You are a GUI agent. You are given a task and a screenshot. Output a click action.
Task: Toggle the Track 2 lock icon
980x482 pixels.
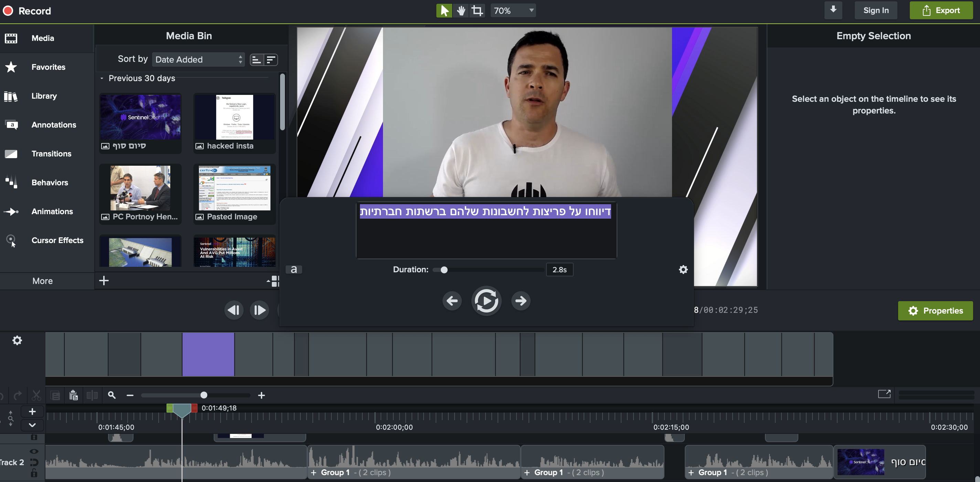pyautogui.click(x=34, y=473)
